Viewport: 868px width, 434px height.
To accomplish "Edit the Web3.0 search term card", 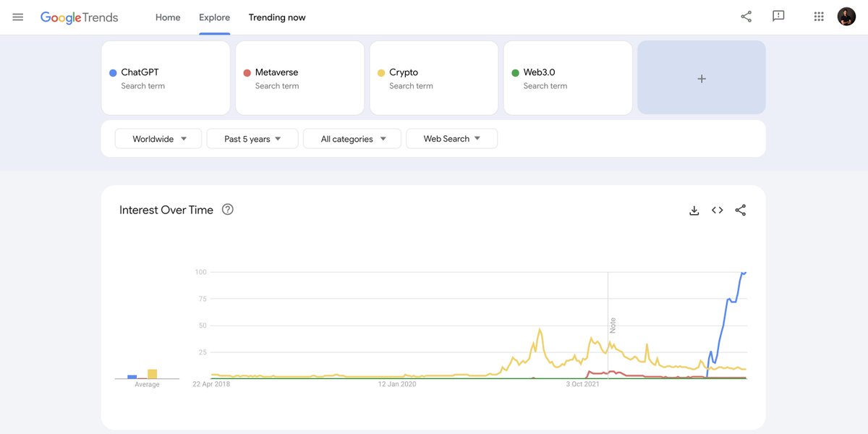I will click(x=568, y=77).
